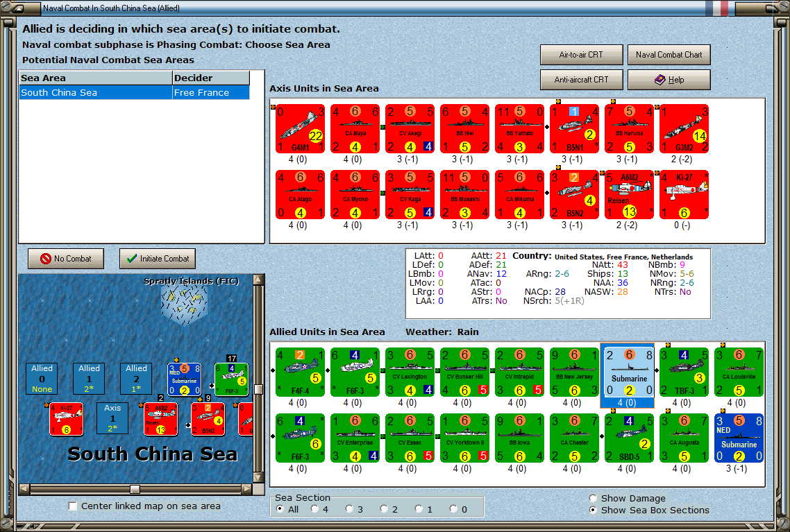Select the TBF-3 aircraft counter
The width and height of the screenshot is (790, 532).
[684, 372]
